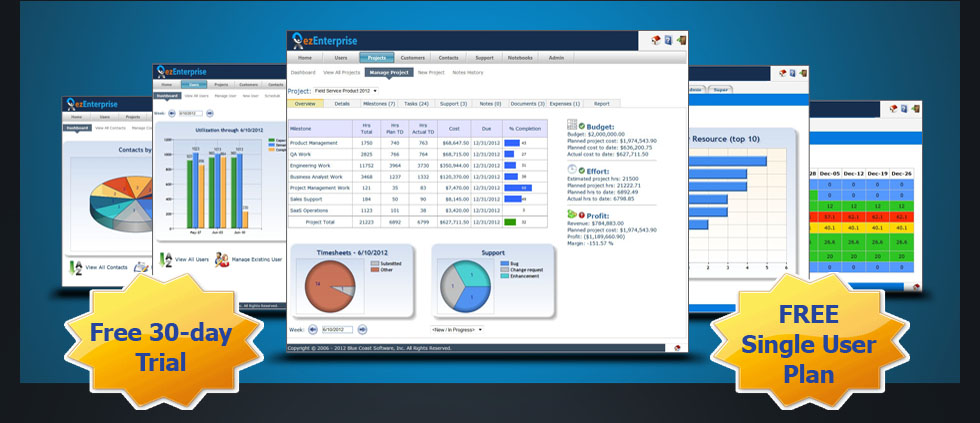Open the Customers menu in the front window

[412, 57]
